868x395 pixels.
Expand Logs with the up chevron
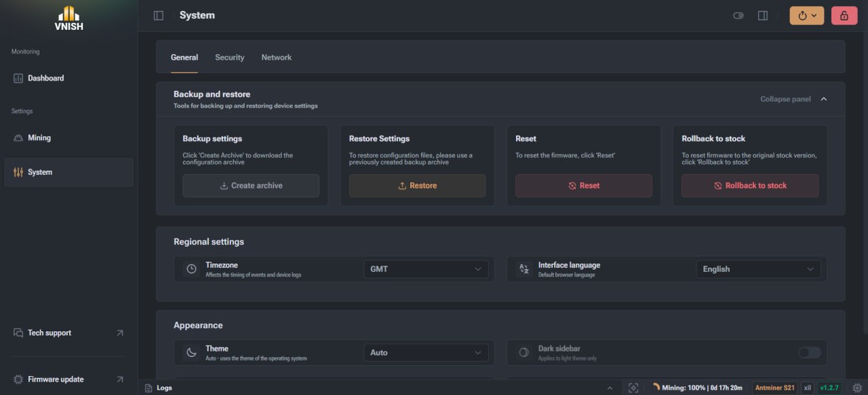click(x=610, y=388)
